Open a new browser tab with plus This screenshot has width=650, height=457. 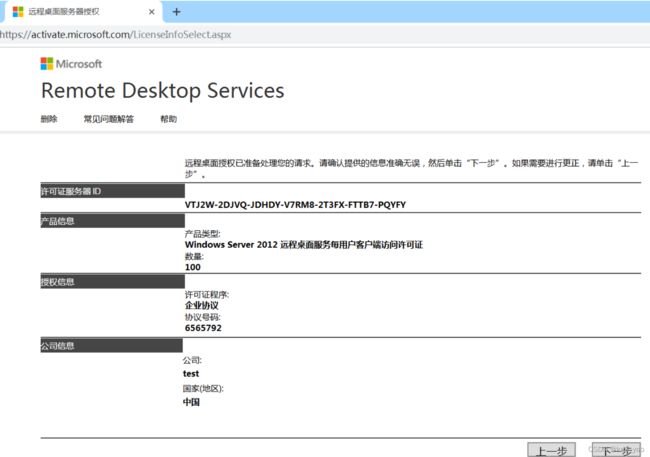coord(177,12)
